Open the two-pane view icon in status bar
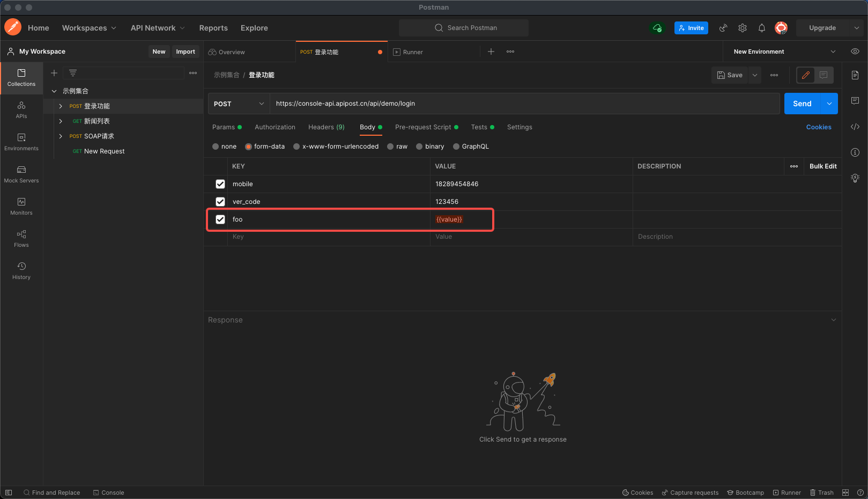868x499 pixels. pyautogui.click(x=845, y=493)
